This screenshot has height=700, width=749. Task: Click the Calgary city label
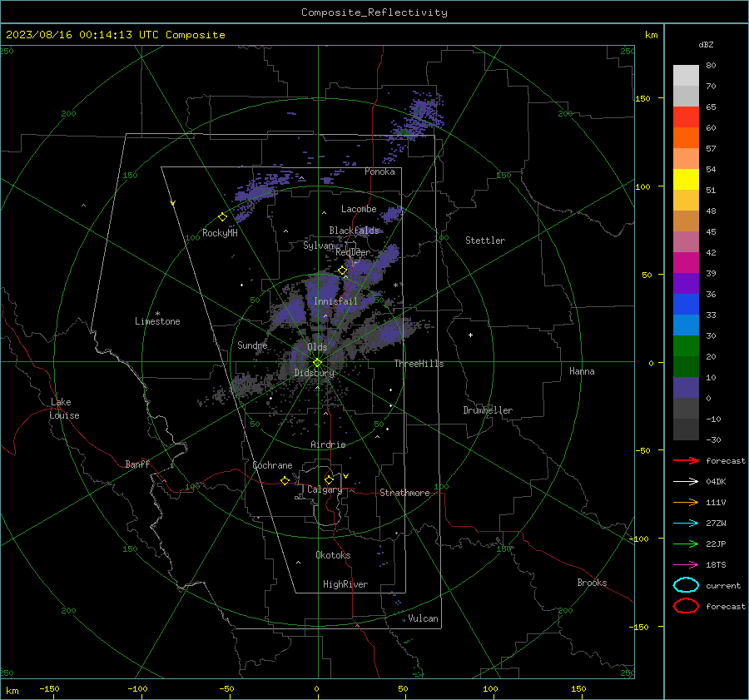(x=325, y=489)
